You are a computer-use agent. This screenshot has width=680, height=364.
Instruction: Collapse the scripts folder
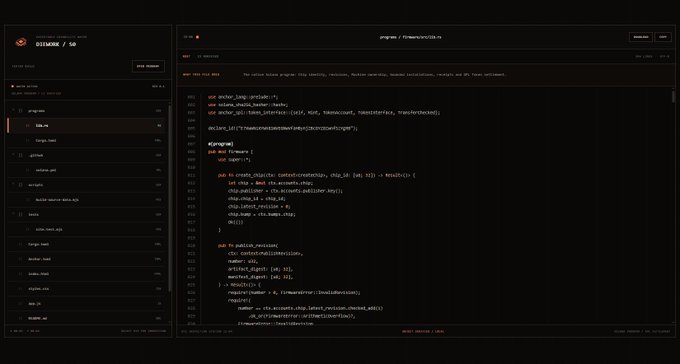(13, 185)
